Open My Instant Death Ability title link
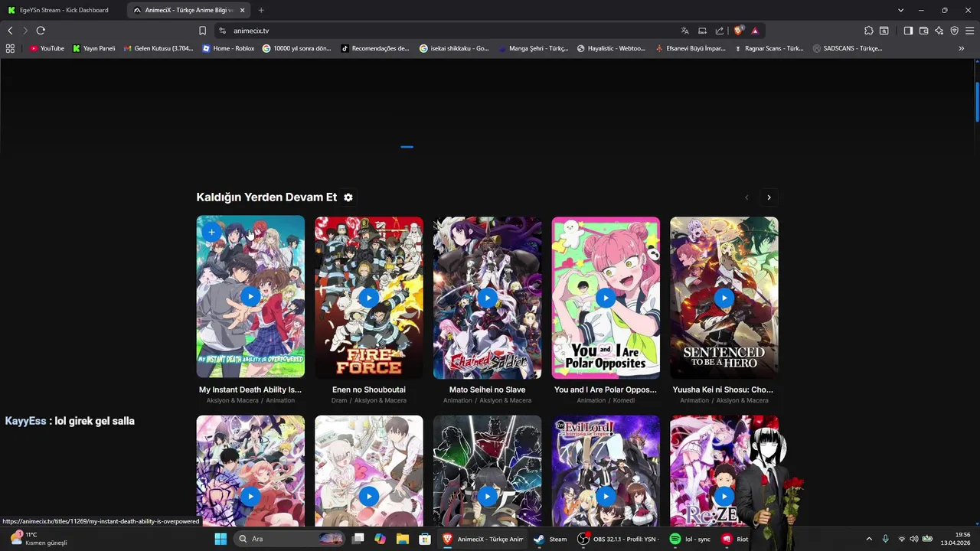The image size is (980, 551). (x=250, y=390)
